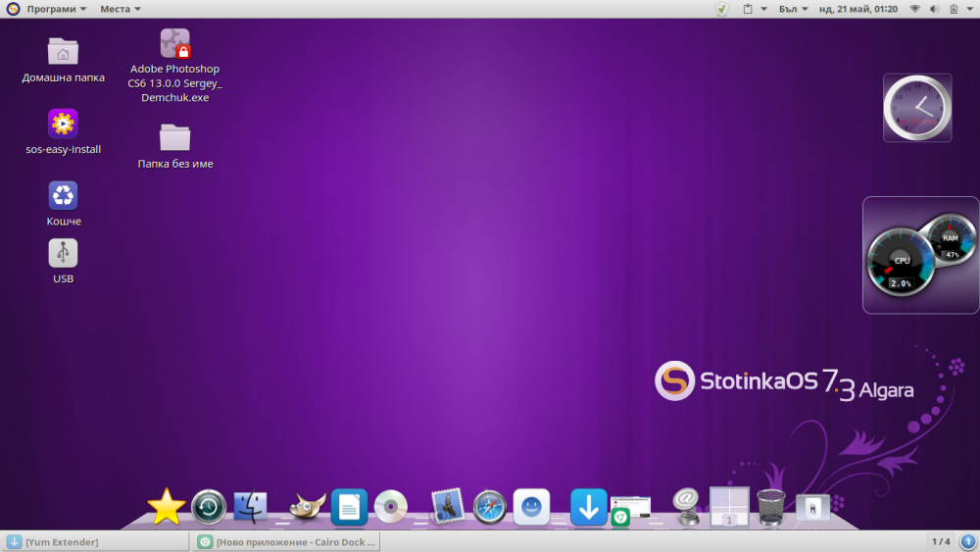Open the Wi-Fi network tray icon
Viewport: 980px width, 552px height.
point(914,9)
